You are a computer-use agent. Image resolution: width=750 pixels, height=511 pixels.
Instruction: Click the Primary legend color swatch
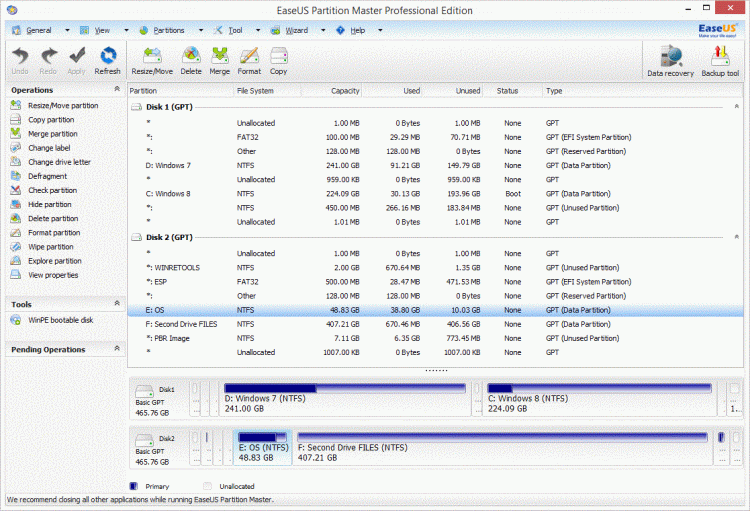click(134, 486)
